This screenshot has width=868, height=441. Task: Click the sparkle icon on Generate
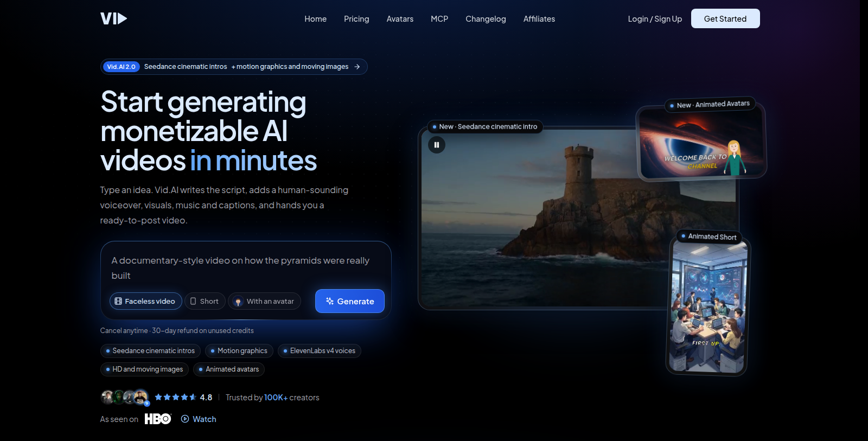[x=329, y=301]
